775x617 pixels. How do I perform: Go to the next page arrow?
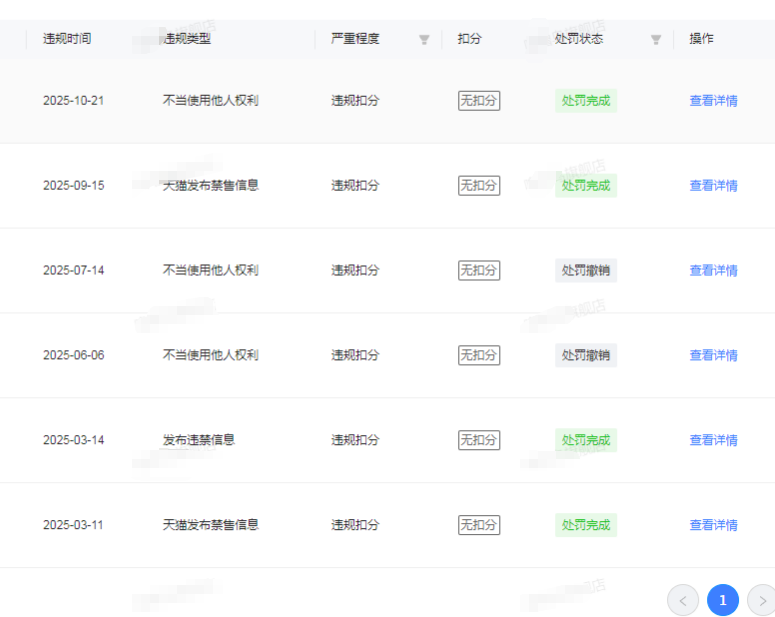click(x=762, y=600)
